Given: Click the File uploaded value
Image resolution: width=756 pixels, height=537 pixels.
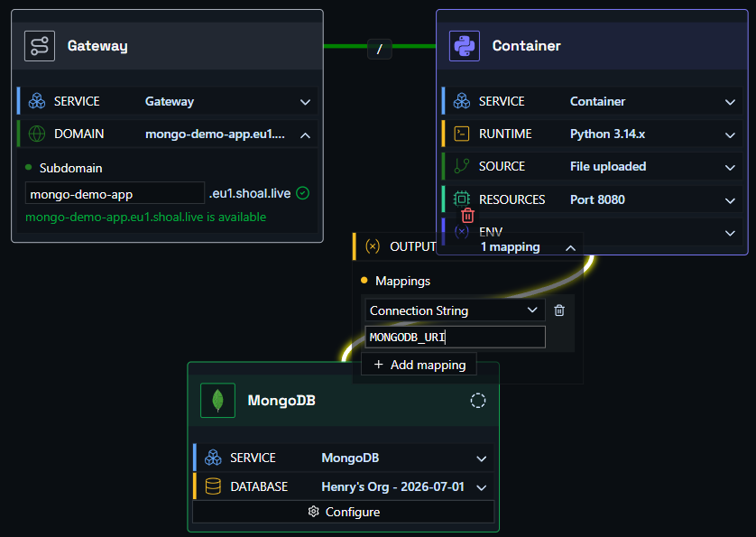Looking at the screenshot, I should 608,166.
